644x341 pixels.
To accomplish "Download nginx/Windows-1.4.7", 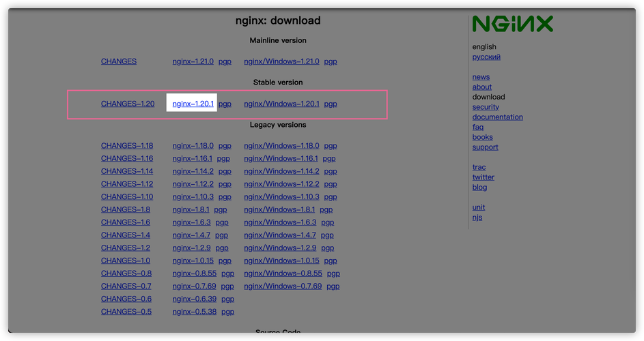I will (280, 235).
